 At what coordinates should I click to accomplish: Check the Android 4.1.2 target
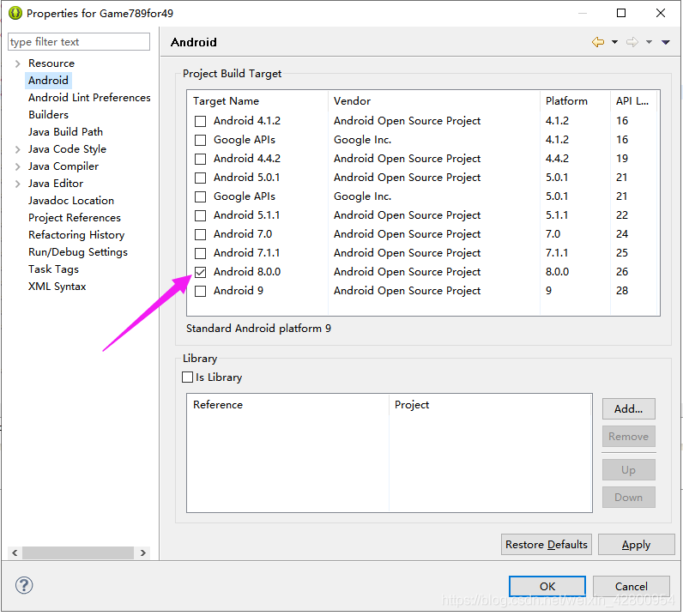click(x=201, y=121)
